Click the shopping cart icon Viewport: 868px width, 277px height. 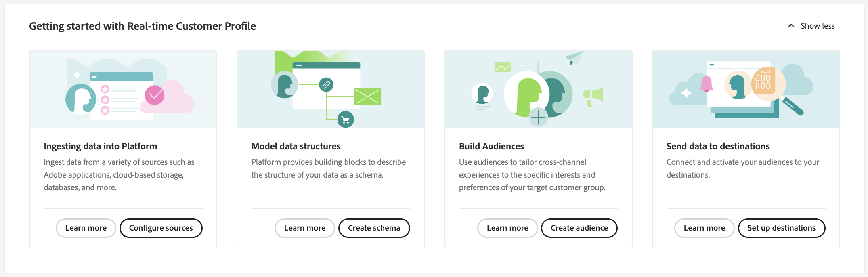(x=346, y=120)
